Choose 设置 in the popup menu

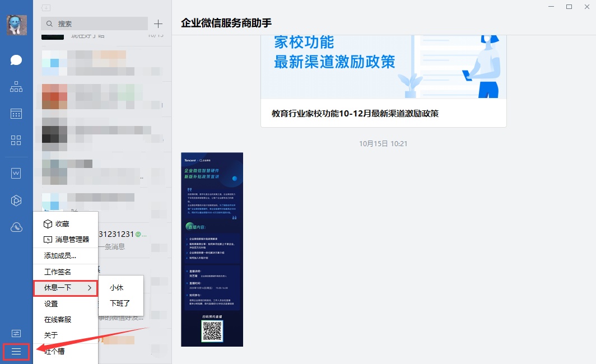tap(51, 304)
